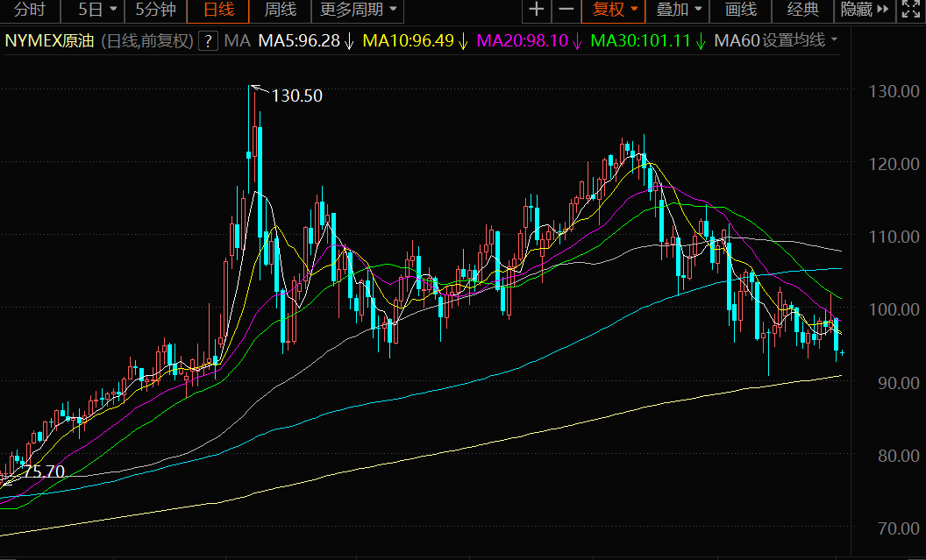Click the plus zoom-in icon
926x560 pixels.
point(537,11)
